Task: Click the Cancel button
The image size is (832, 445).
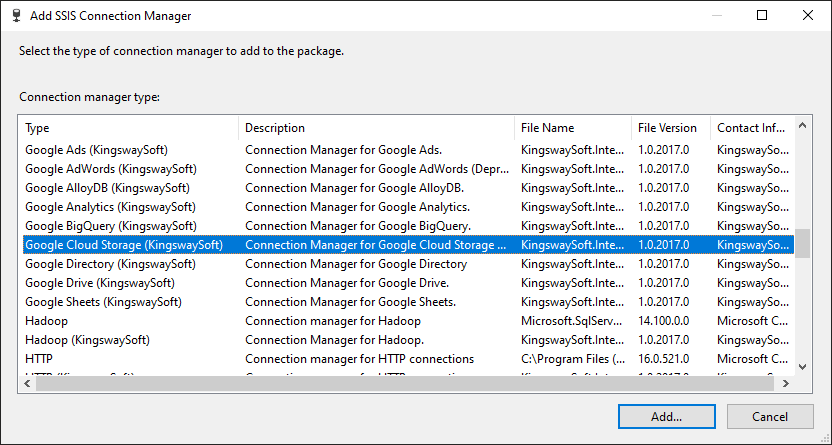Action: tap(770, 416)
